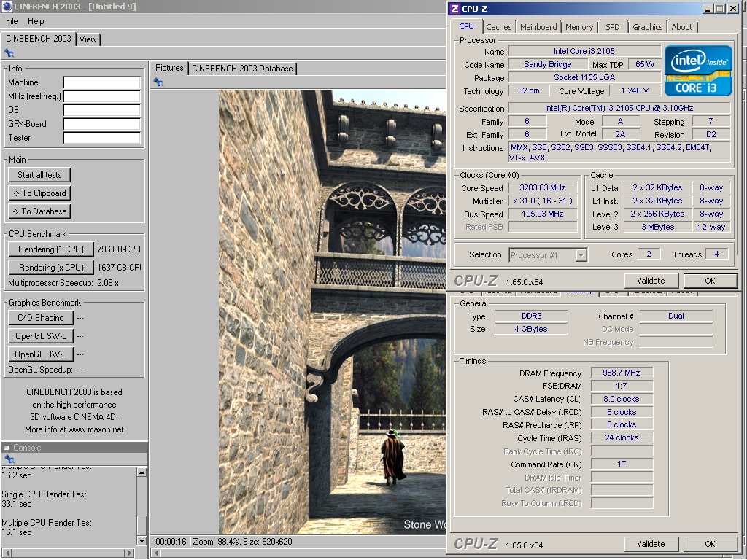This screenshot has width=747, height=560.
Task: Open the Processor #1 selection dropdown
Action: click(548, 254)
